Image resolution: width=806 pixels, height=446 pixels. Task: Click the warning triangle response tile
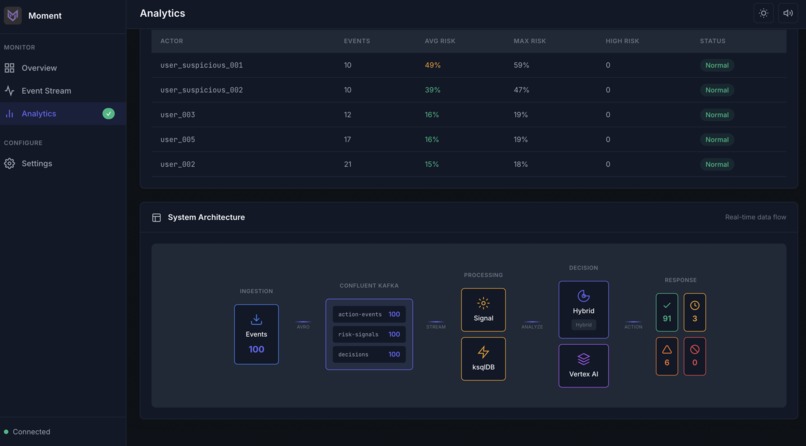pos(667,356)
